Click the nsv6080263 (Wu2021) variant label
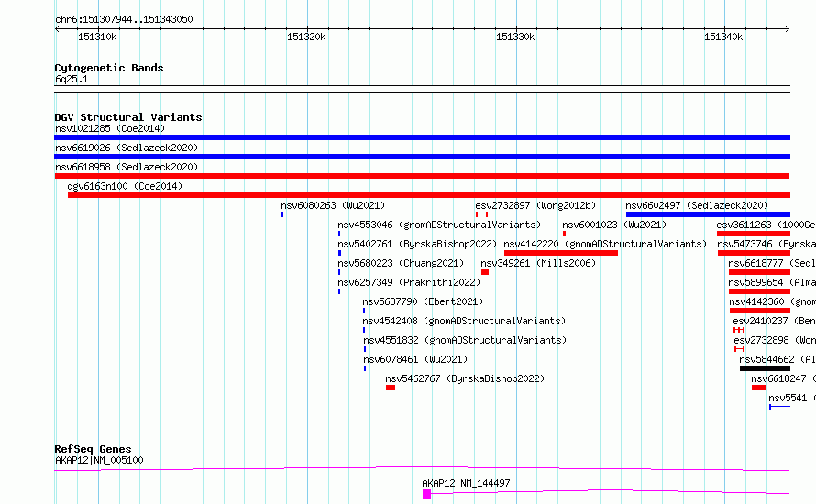 [333, 205]
